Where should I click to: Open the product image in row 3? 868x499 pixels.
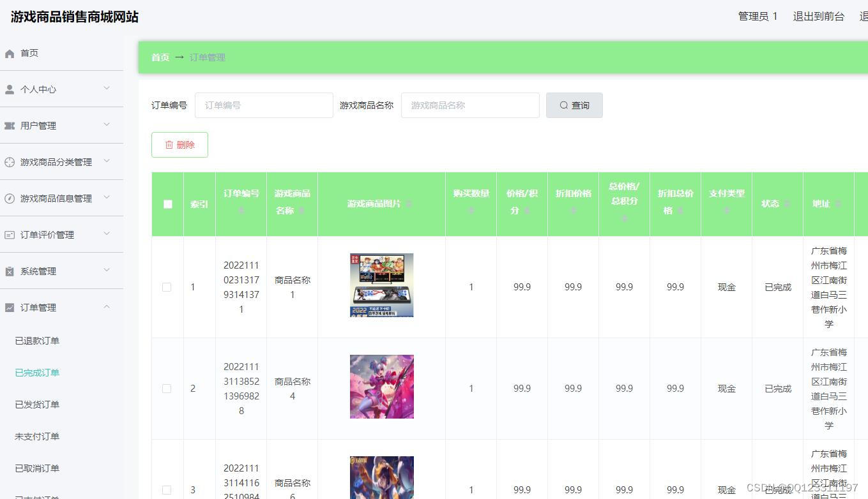click(x=382, y=477)
